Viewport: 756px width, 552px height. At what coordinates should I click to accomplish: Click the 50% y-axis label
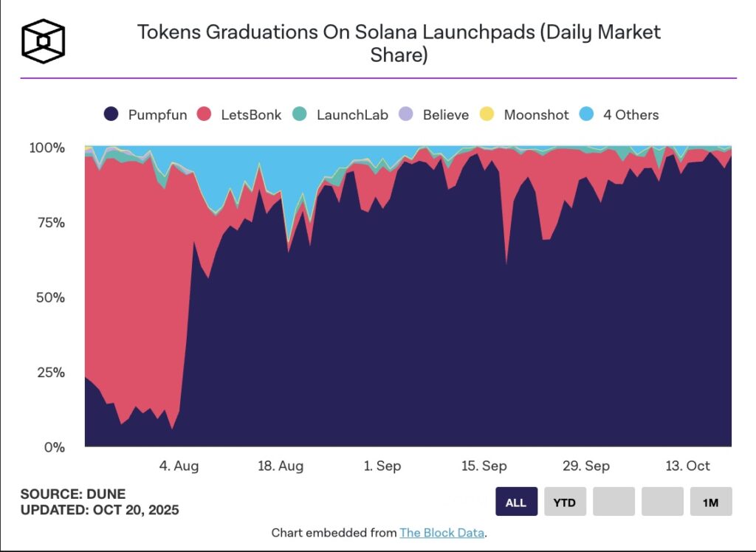(49, 297)
